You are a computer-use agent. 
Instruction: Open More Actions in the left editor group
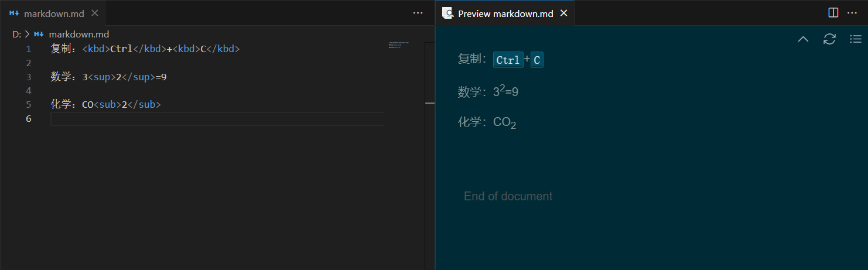(x=418, y=13)
